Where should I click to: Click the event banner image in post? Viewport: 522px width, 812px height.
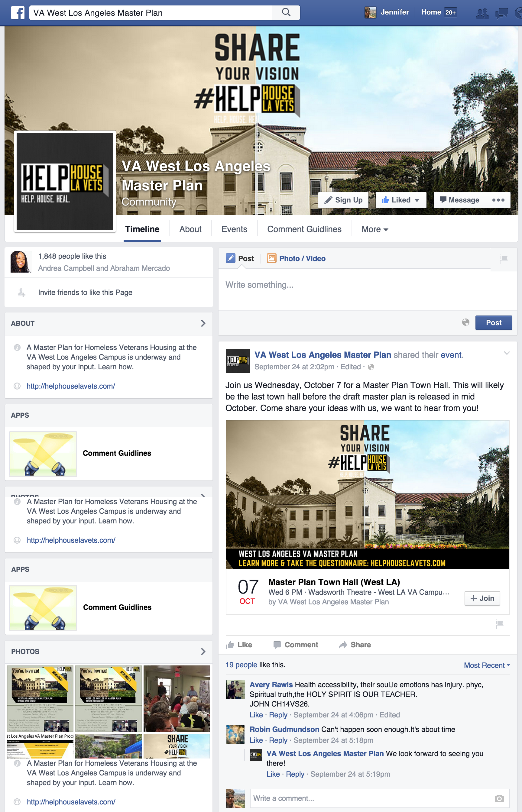(368, 494)
